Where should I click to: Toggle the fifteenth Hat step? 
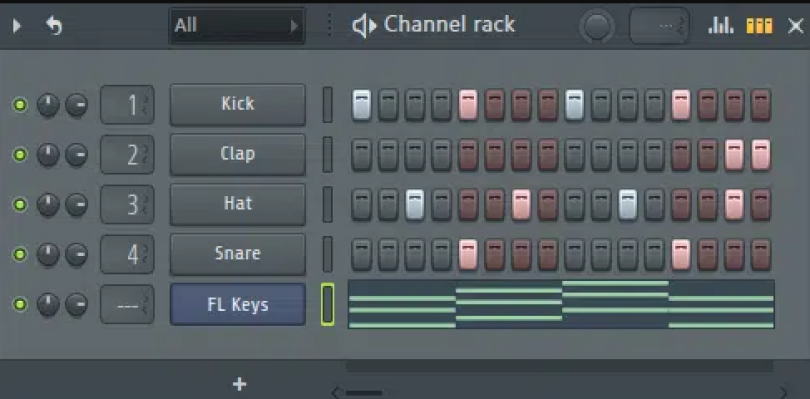point(734,205)
